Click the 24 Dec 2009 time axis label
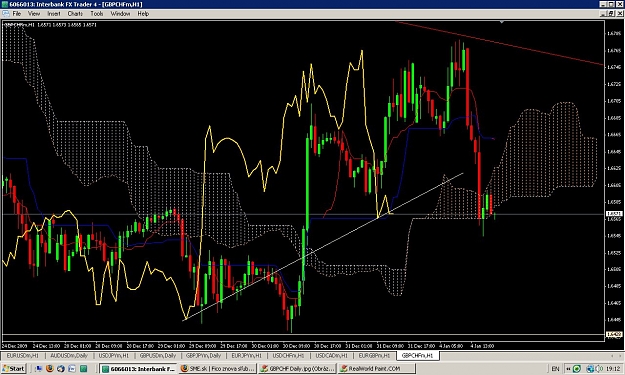 [x=14, y=346]
